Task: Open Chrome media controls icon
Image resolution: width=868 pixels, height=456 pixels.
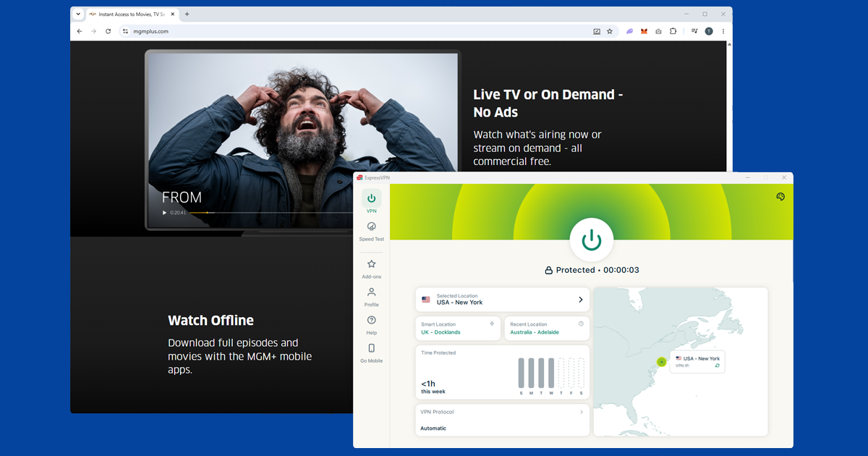Action: click(694, 31)
